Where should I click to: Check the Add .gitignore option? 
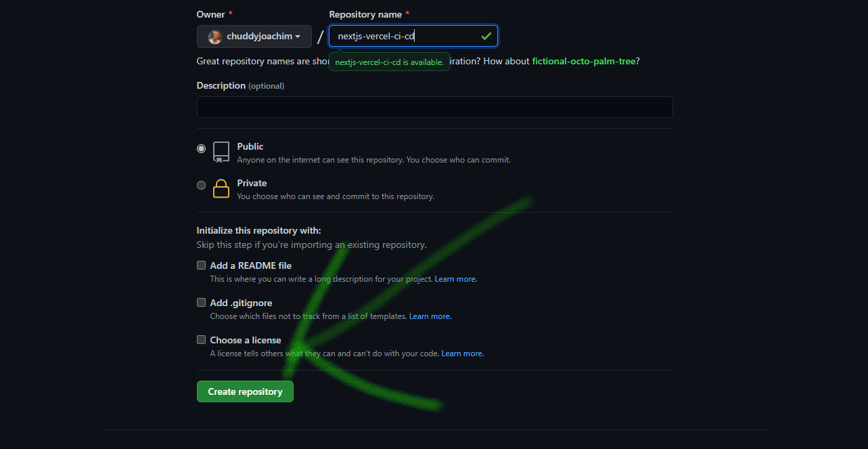201,302
